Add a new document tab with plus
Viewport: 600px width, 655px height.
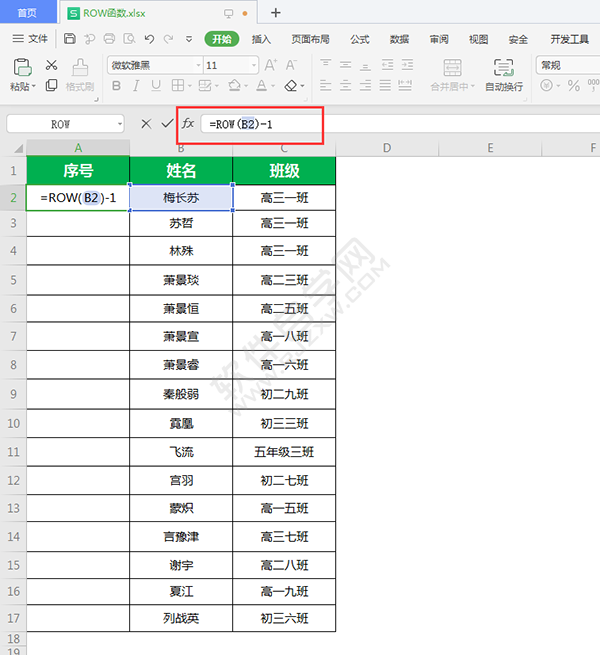275,13
